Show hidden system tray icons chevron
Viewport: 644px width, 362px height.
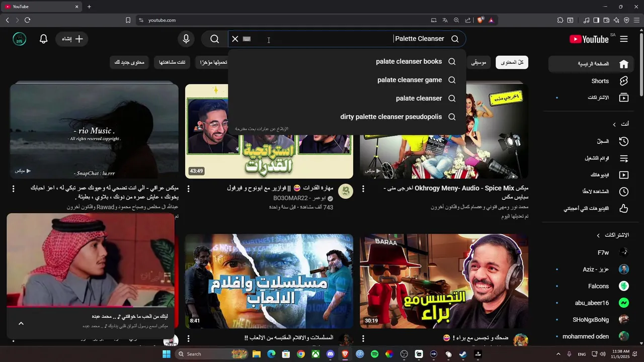pyautogui.click(x=558, y=354)
